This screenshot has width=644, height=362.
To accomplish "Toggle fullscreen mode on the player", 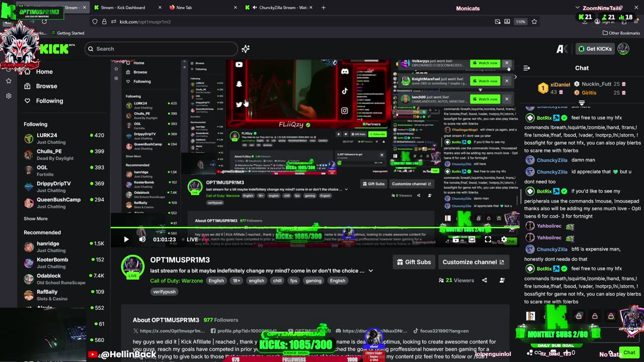I will [x=488, y=240].
